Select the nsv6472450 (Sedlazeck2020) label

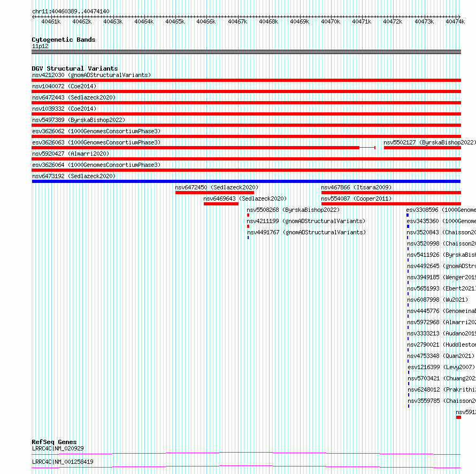coord(217,187)
